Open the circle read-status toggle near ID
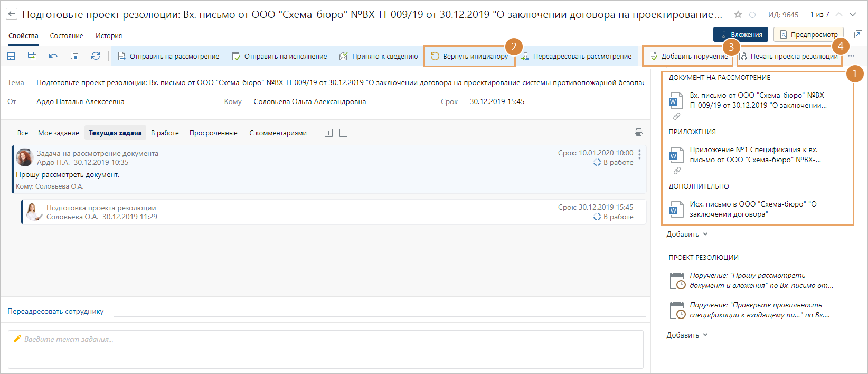Screen dimensions: 868x374 752,15
